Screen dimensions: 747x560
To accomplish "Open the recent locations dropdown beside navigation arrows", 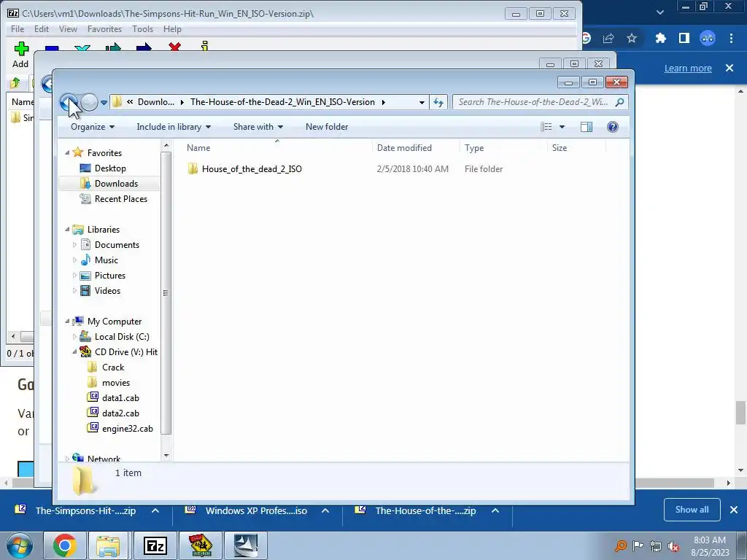I will click(104, 102).
